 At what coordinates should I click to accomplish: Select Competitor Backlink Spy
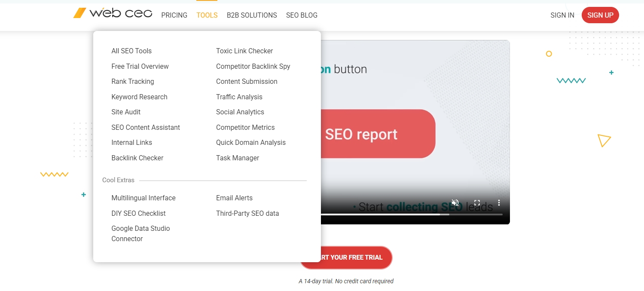253,66
